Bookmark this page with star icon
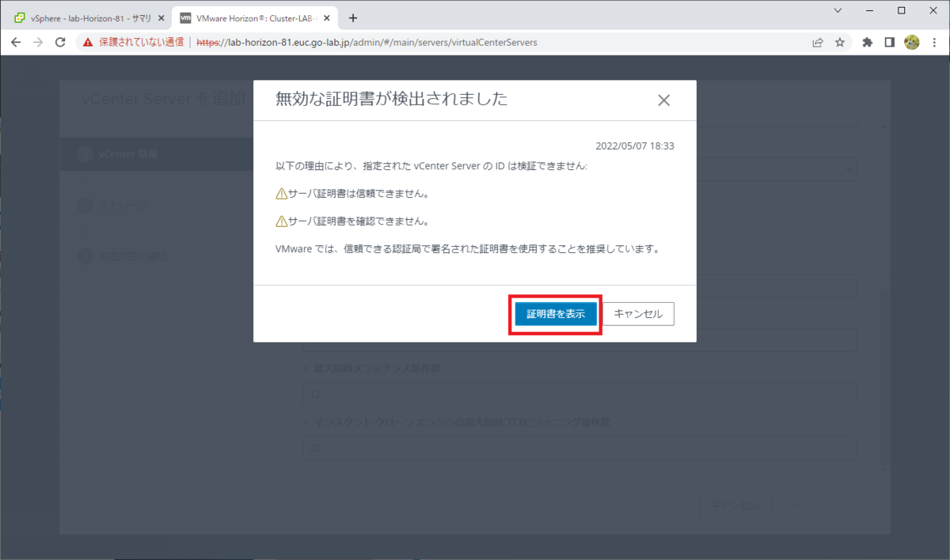Screen dimensions: 950x560 point(840,43)
